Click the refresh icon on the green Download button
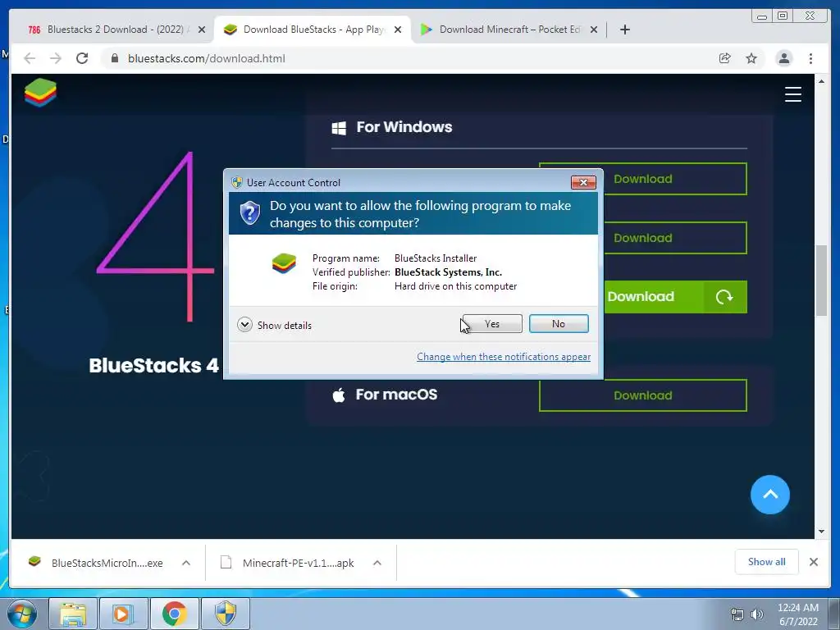This screenshot has height=630, width=840. click(x=724, y=297)
